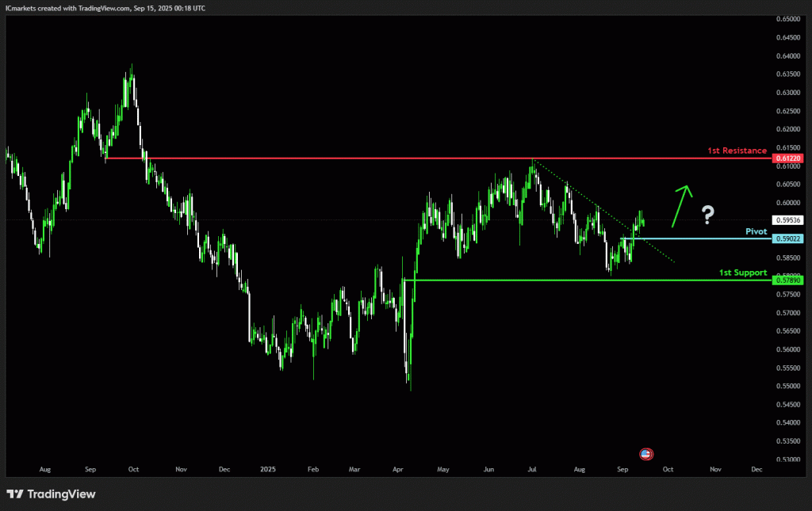This screenshot has width=812, height=511.
Task: Click the cyan 0.59022 pivot price tag
Action: [x=787, y=238]
